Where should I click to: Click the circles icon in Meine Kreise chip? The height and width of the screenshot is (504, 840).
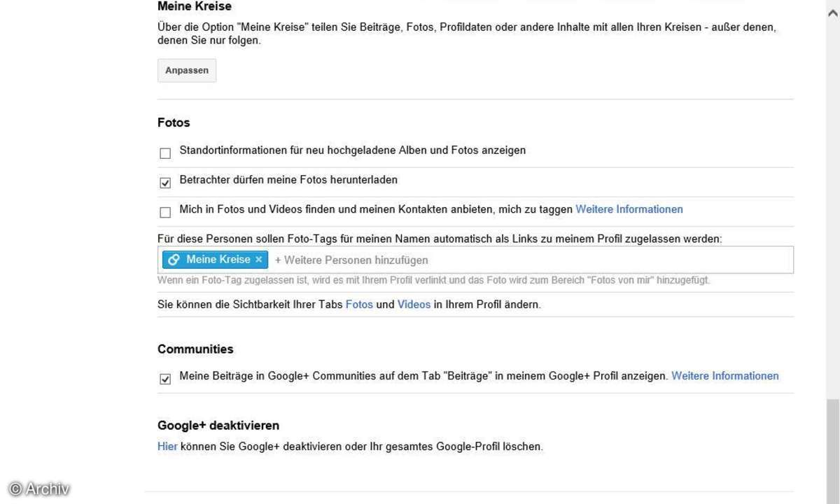coord(175,260)
